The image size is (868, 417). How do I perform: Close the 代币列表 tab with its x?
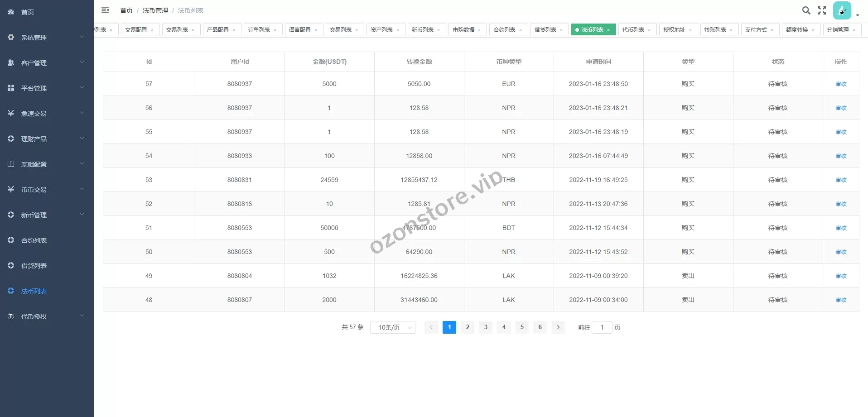[649, 30]
